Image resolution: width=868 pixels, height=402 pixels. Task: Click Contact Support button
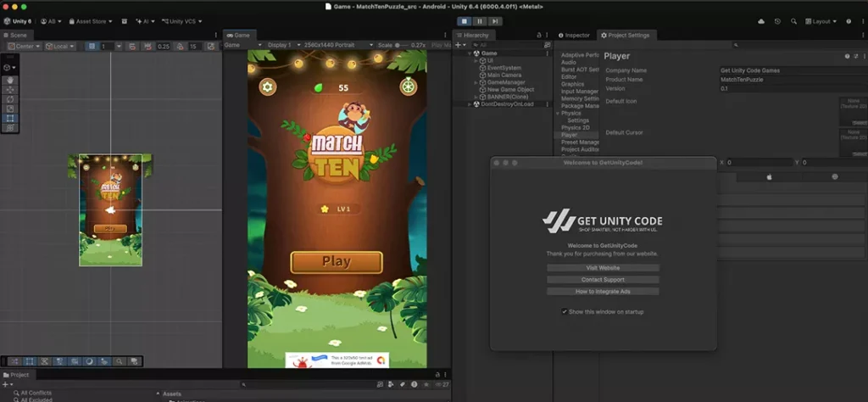click(603, 280)
